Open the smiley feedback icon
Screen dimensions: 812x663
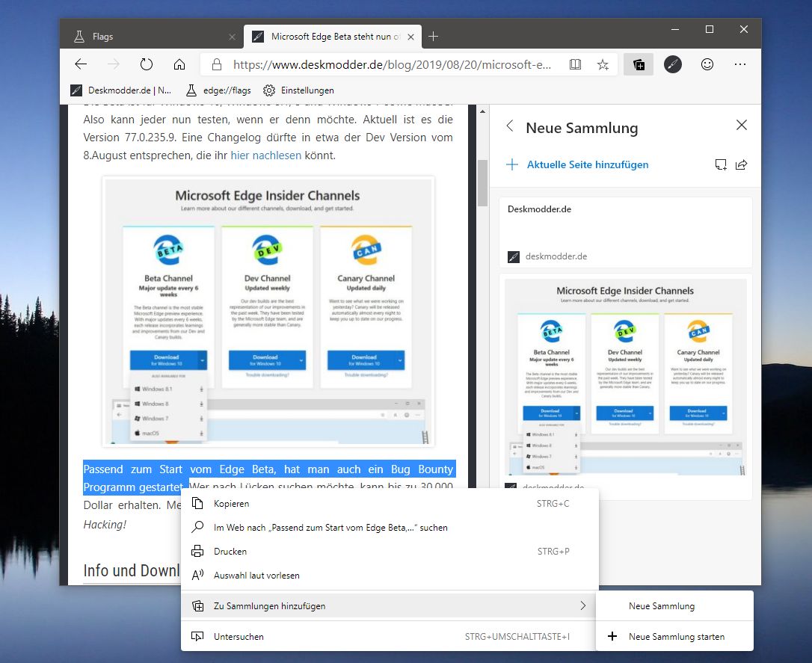707,64
